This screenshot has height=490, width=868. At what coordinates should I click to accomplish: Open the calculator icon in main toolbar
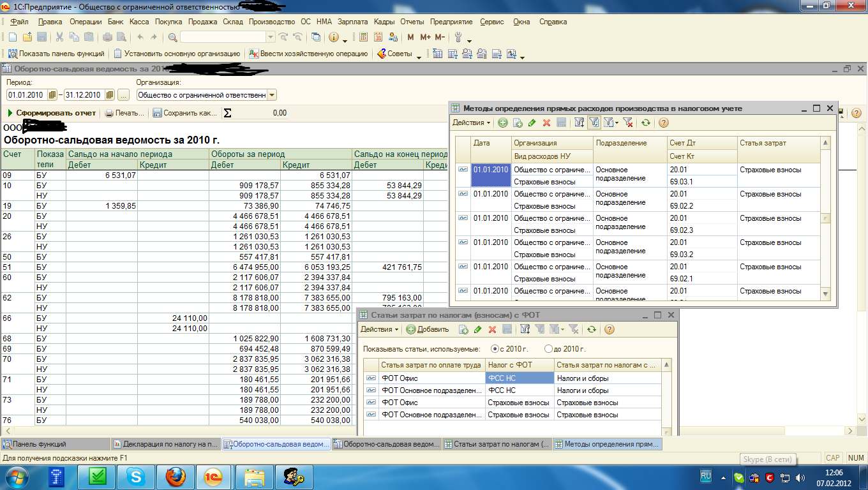(364, 37)
